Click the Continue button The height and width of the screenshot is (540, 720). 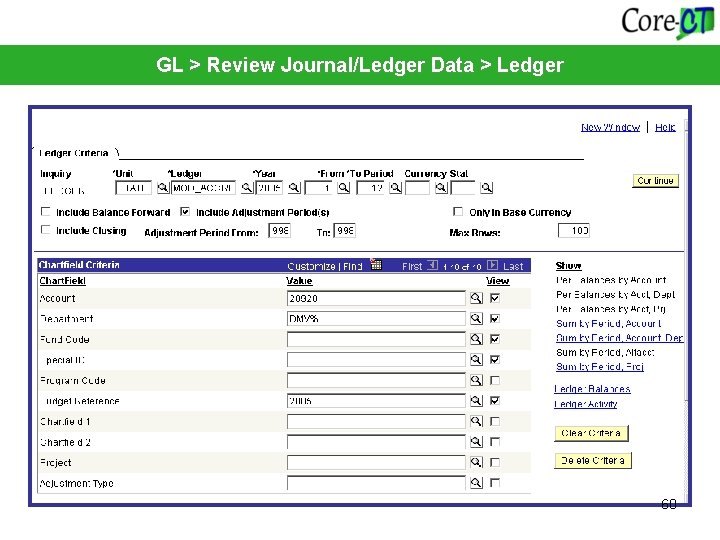[x=655, y=180]
